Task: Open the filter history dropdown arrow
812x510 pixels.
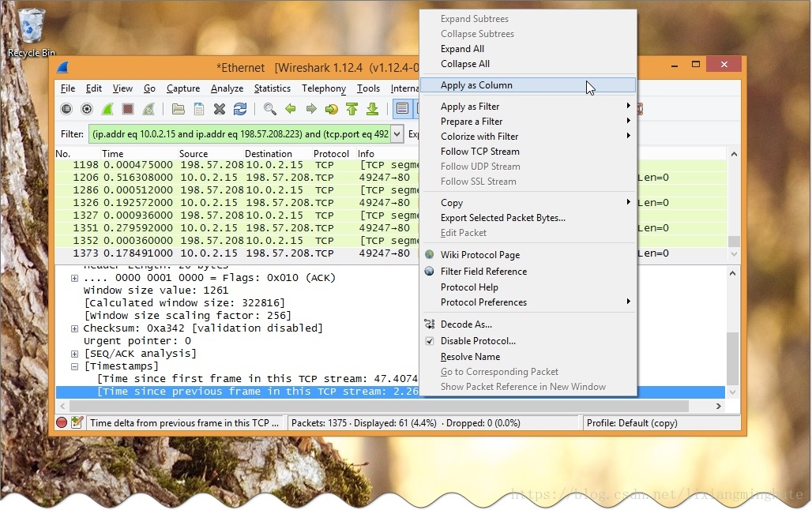Action: pos(397,134)
